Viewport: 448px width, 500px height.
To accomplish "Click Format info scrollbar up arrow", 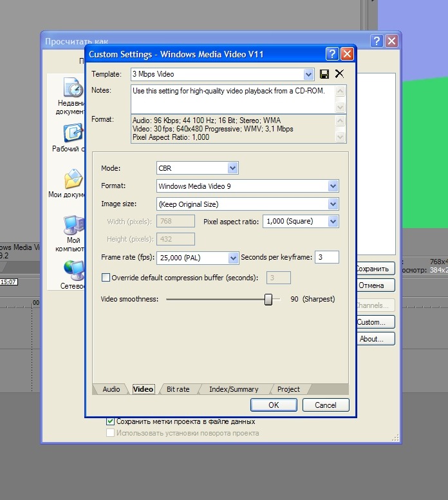I will [341, 121].
